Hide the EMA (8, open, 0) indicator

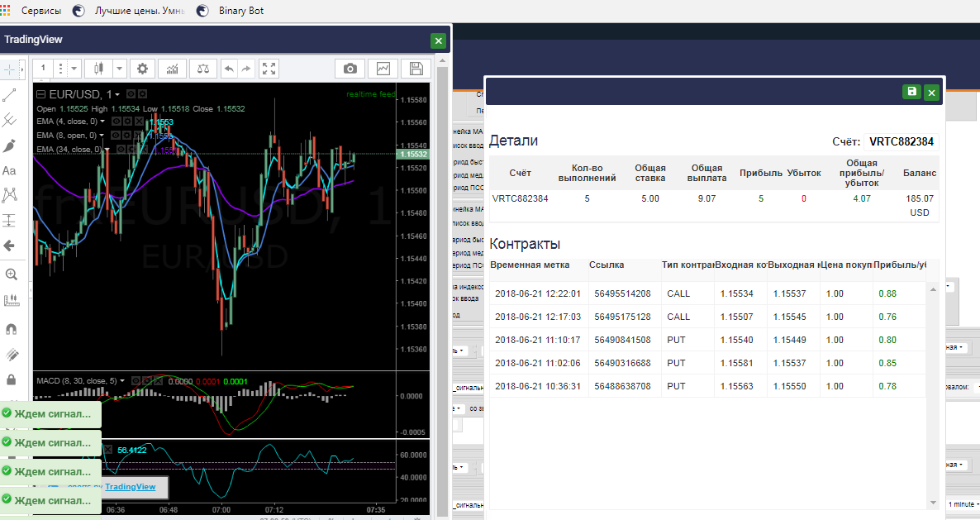pyautogui.click(x=116, y=135)
